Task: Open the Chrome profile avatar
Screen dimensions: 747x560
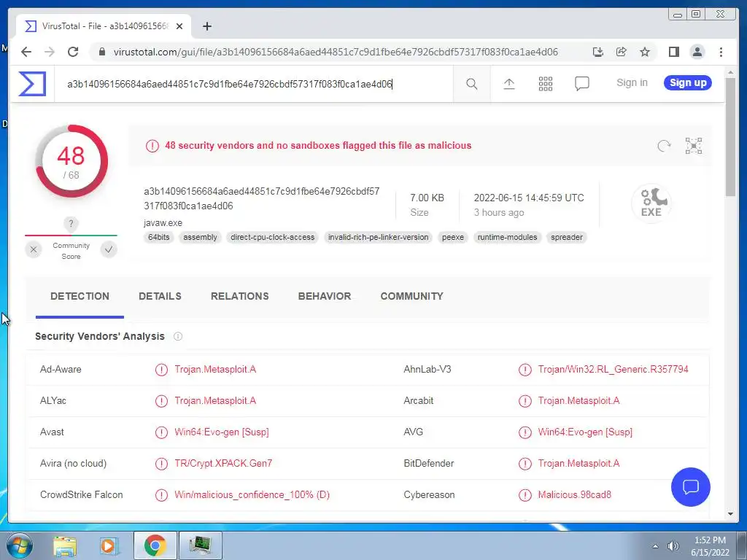Action: click(697, 52)
